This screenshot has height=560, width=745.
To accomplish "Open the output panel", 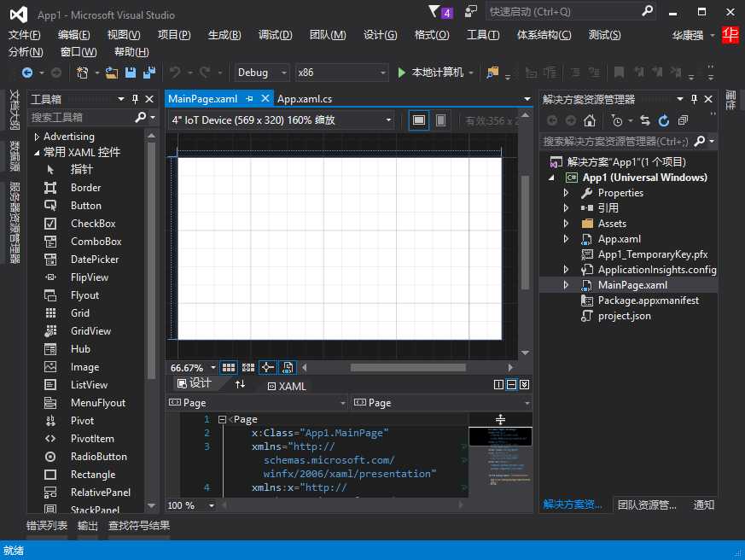I will pyautogui.click(x=87, y=526).
